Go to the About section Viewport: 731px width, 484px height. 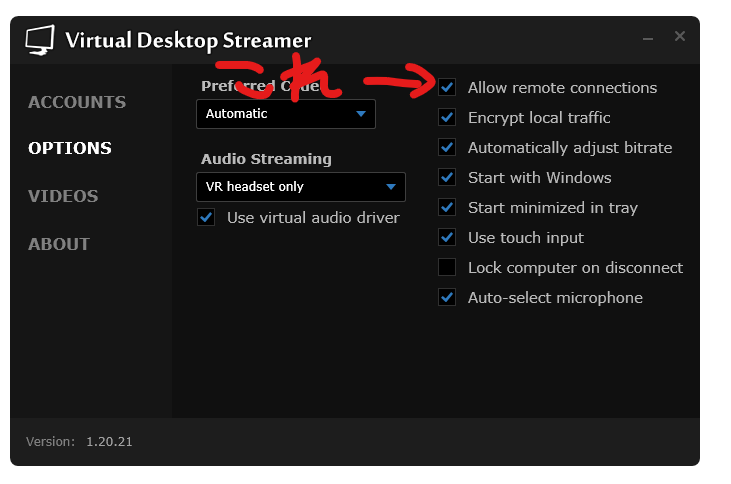tap(59, 244)
